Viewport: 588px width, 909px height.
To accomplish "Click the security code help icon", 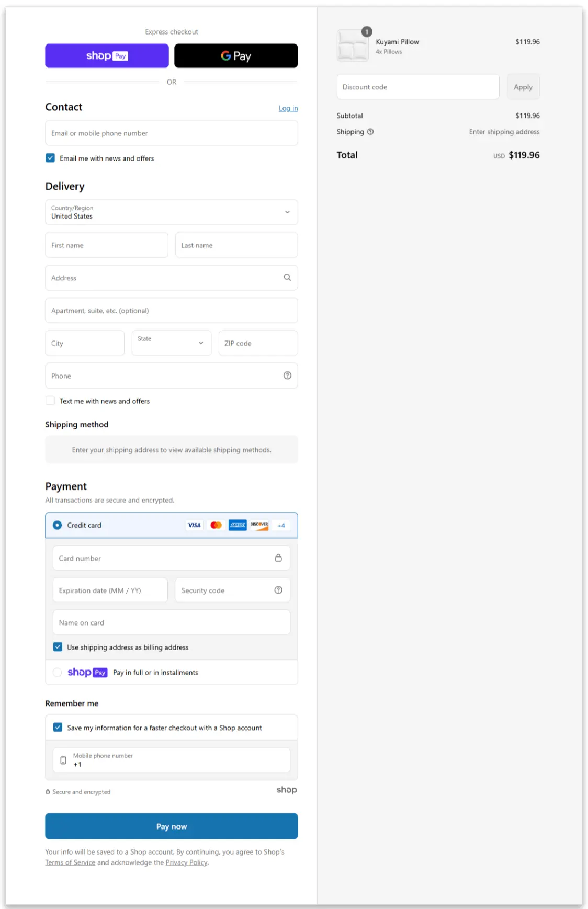I will (278, 590).
